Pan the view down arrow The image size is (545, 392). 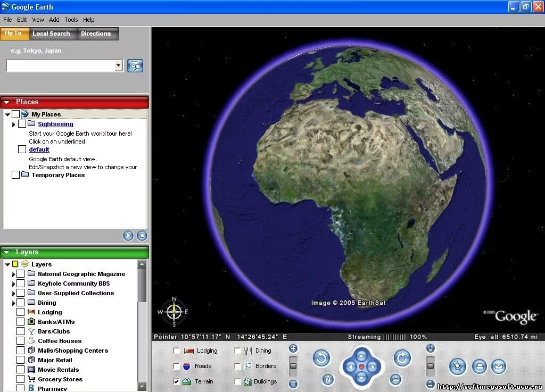(x=361, y=378)
